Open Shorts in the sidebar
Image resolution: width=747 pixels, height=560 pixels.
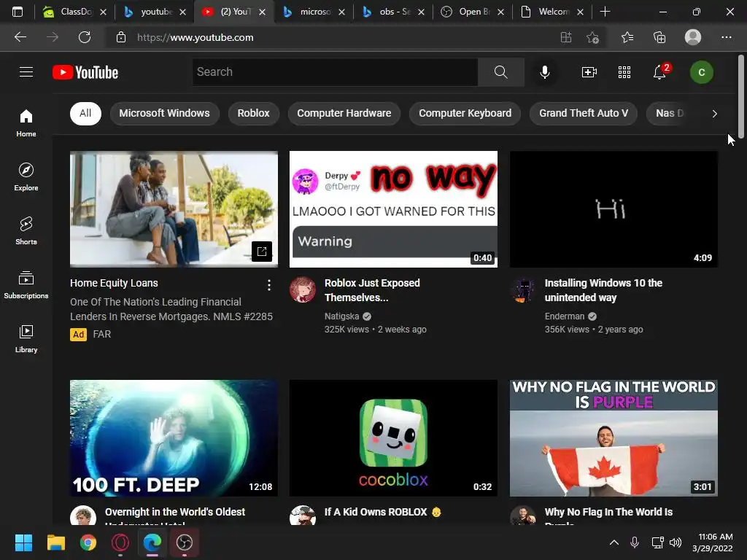26,231
